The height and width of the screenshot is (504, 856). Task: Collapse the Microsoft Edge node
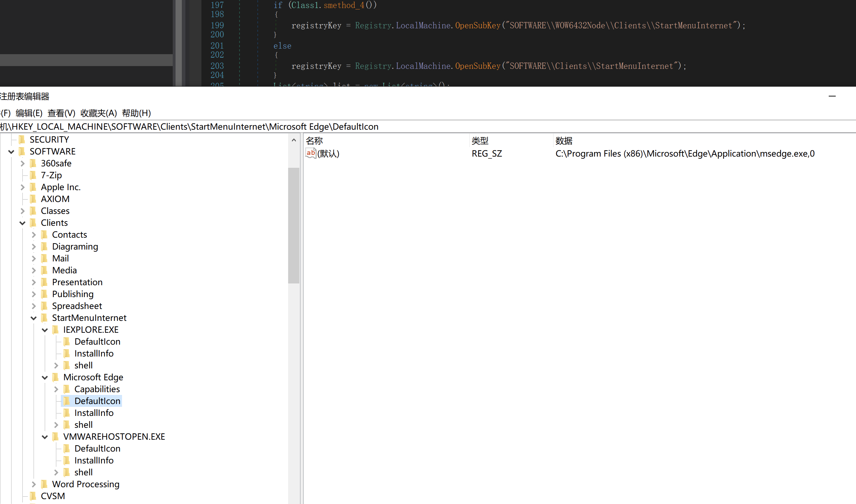(x=45, y=377)
